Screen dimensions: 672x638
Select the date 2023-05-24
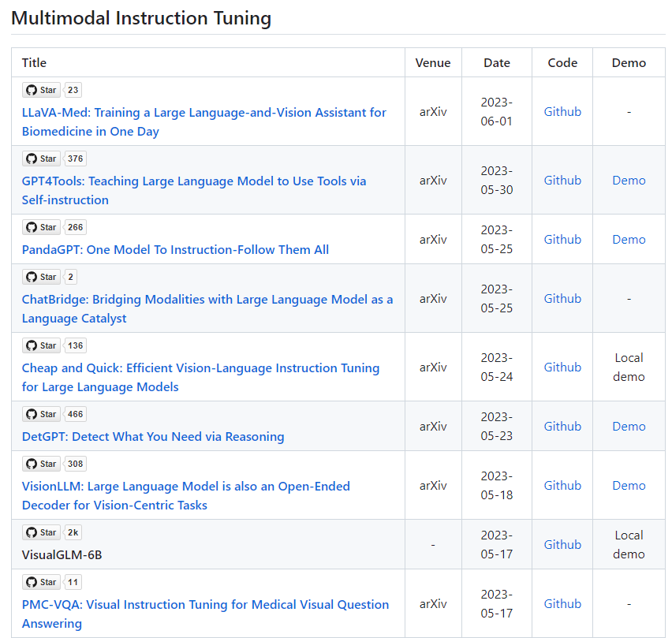pos(497,368)
